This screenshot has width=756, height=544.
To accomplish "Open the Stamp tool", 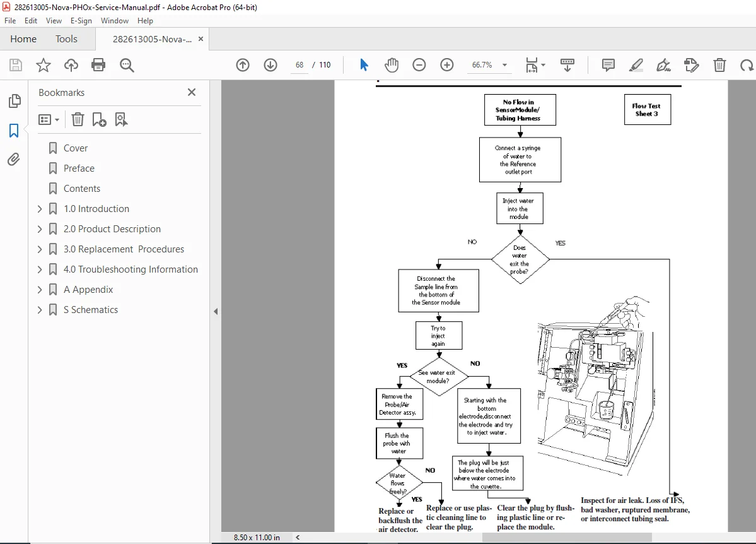I will point(692,64).
